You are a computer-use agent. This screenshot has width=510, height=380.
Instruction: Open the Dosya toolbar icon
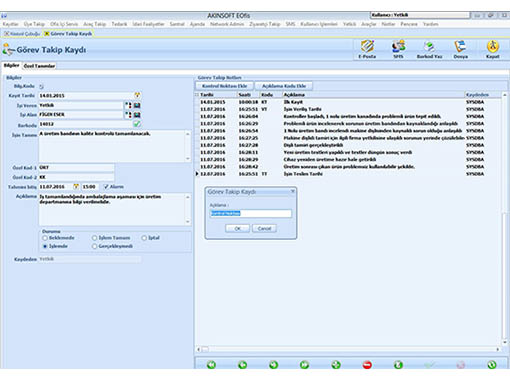click(x=460, y=49)
